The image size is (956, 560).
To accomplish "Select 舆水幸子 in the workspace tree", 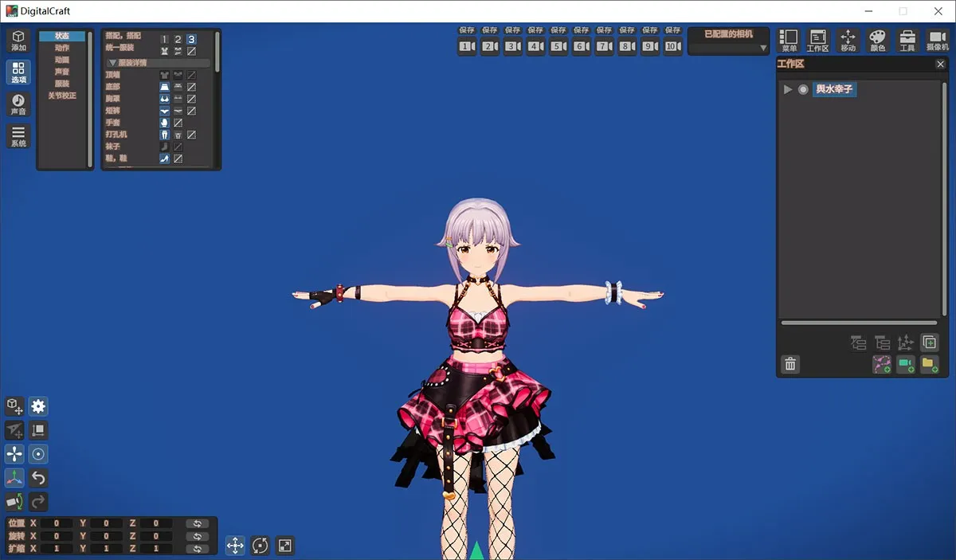I will pyautogui.click(x=834, y=89).
